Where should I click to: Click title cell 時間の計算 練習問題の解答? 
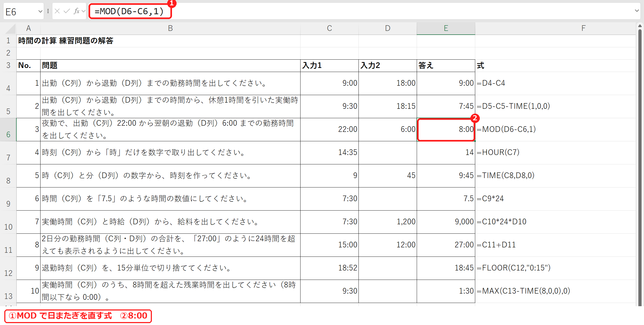click(66, 41)
